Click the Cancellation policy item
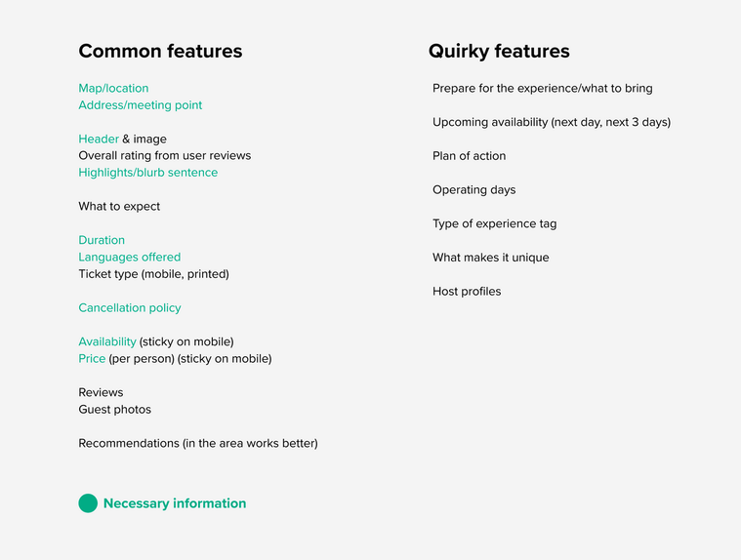This screenshot has height=560, width=741. pyautogui.click(x=130, y=308)
